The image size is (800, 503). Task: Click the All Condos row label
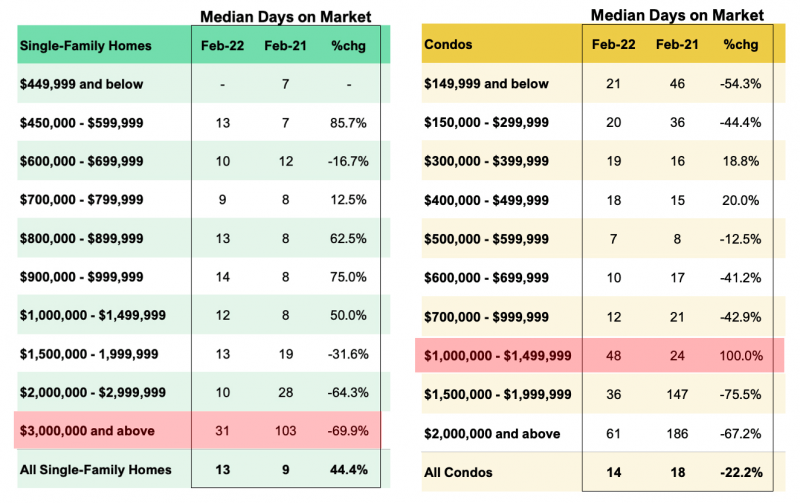click(x=460, y=472)
